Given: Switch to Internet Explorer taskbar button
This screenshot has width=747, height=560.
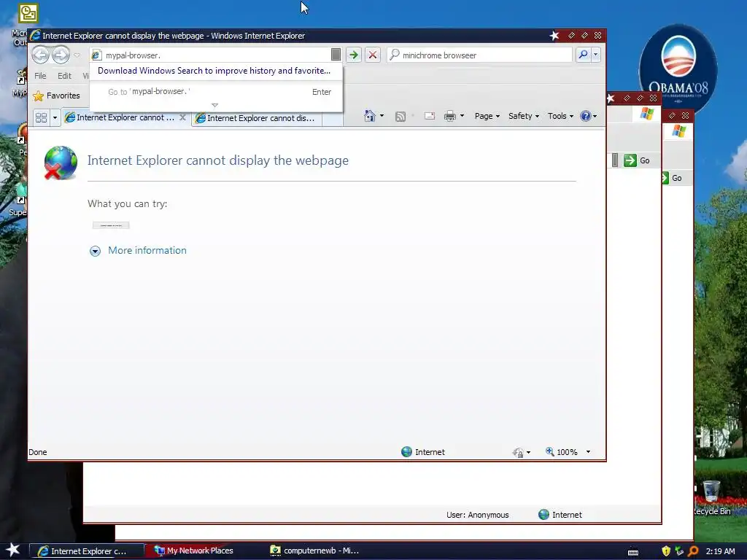Looking at the screenshot, I should 87,551.
